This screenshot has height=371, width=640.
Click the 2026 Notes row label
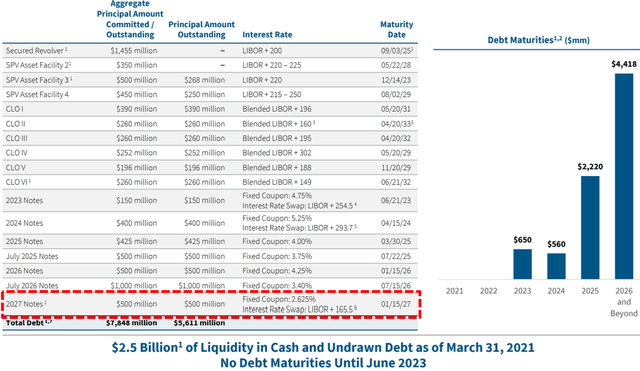[24, 271]
